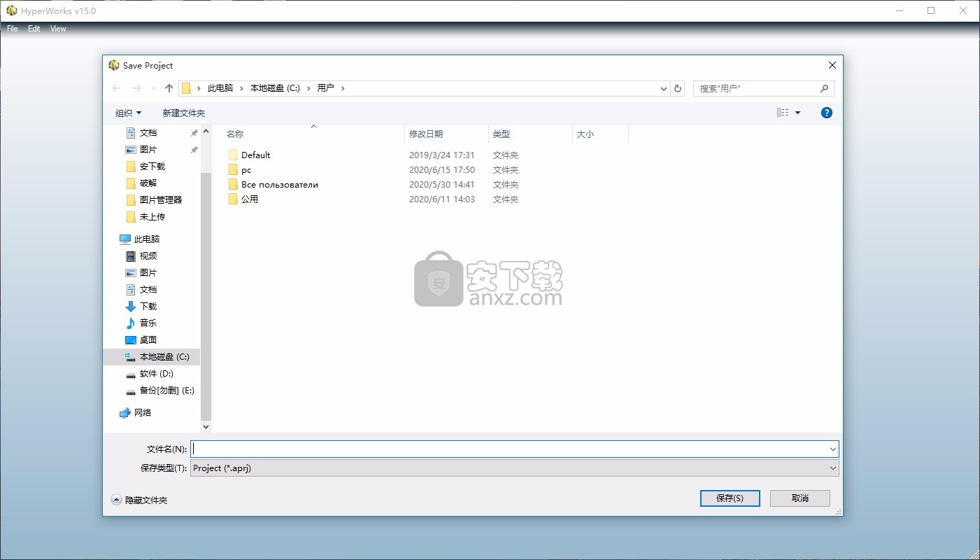Click 用户 in the address path
Viewport: 980px width, 560px height.
325,88
